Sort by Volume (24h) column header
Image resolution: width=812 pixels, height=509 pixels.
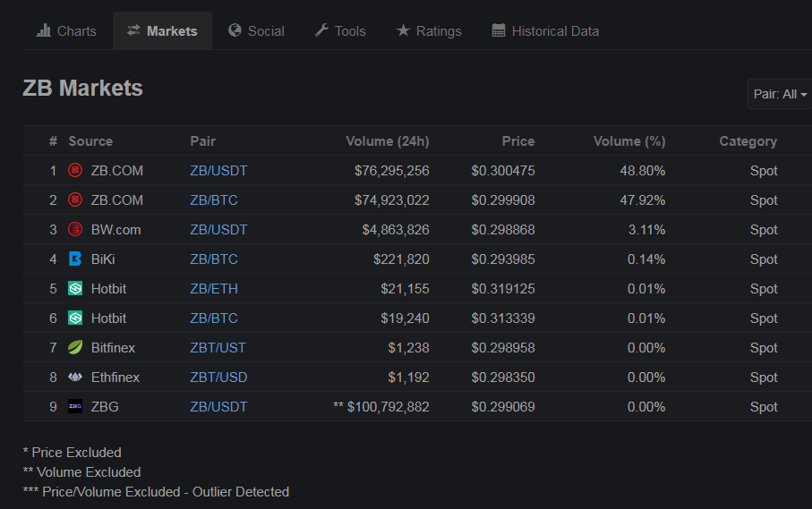click(388, 141)
